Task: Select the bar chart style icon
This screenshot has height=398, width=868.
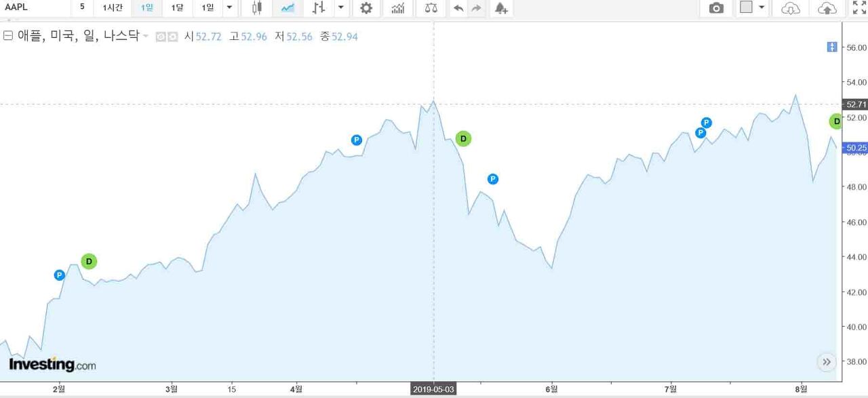Action: click(319, 8)
